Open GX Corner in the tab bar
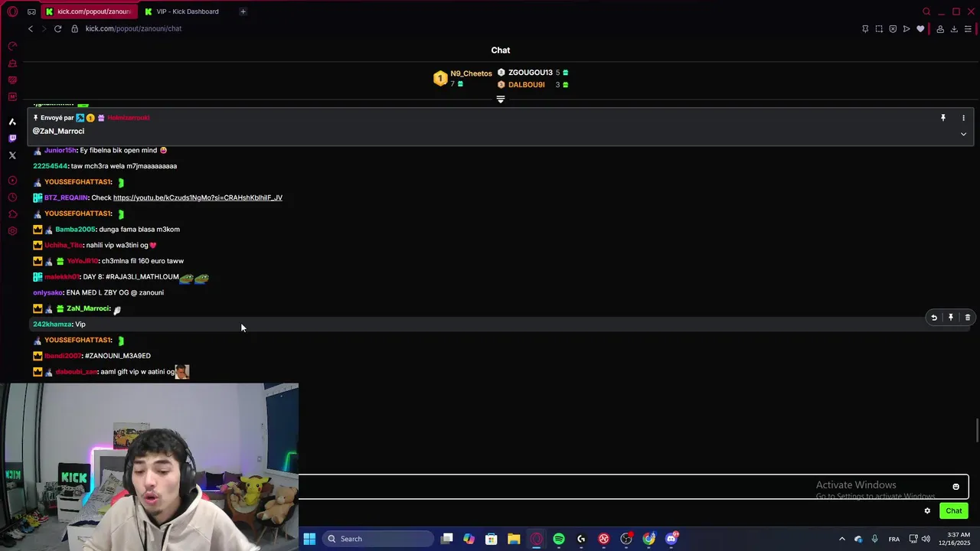The height and width of the screenshot is (551, 980). click(x=31, y=11)
